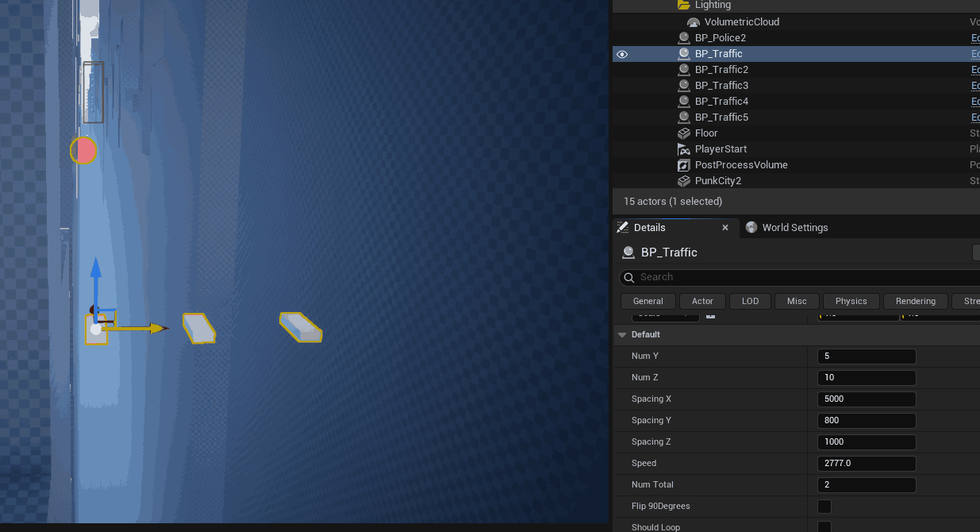The height and width of the screenshot is (532, 980).
Task: Hide BP_Traffic using the eye icon
Action: tap(622, 54)
